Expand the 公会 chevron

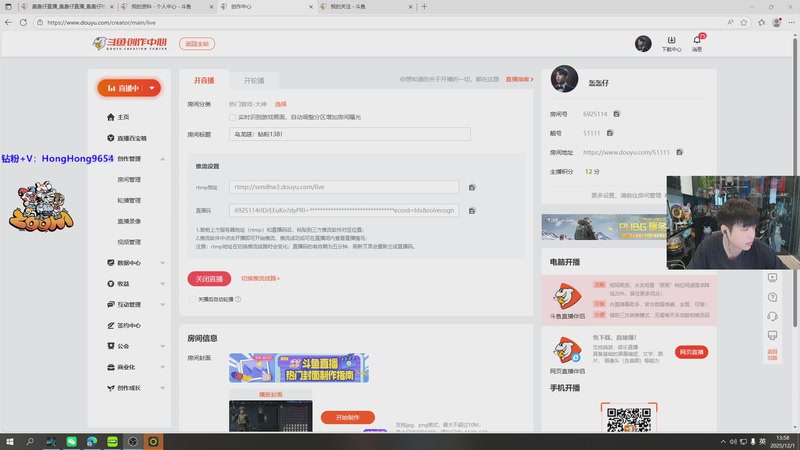point(162,346)
